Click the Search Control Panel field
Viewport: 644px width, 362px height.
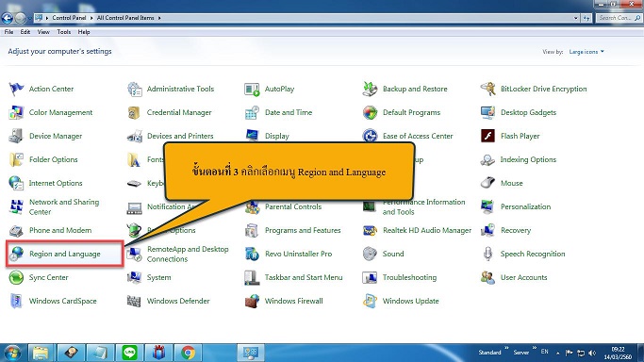(619, 18)
